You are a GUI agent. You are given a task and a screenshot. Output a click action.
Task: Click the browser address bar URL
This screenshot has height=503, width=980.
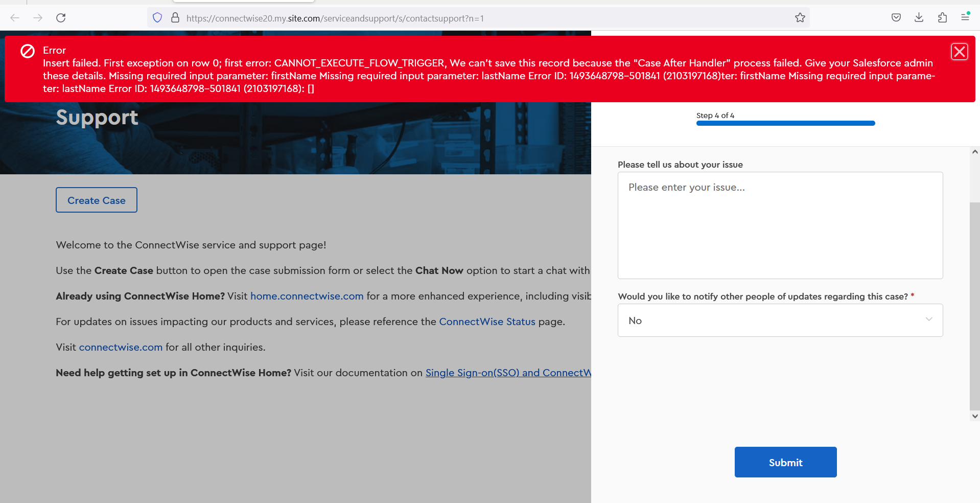click(x=335, y=18)
